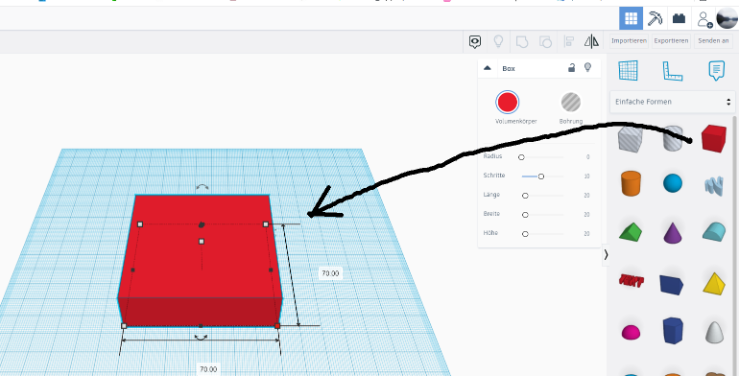Collapse the Box inspector panel
Screen dimensions: 739x376
pos(487,68)
